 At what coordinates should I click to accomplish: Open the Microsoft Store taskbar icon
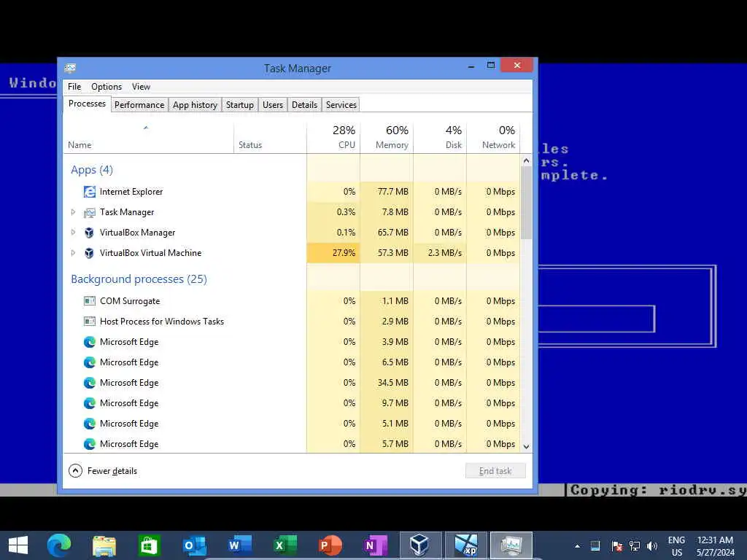tap(149, 545)
